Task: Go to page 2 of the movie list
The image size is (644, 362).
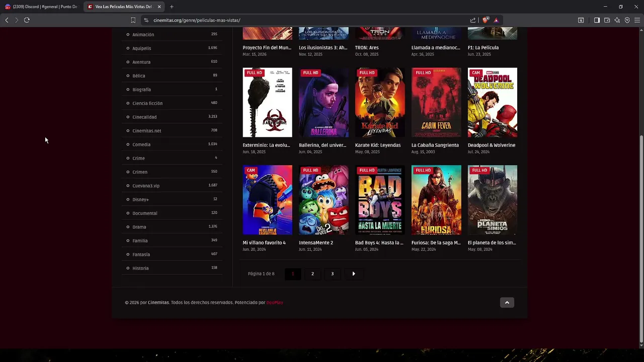Action: click(312, 274)
